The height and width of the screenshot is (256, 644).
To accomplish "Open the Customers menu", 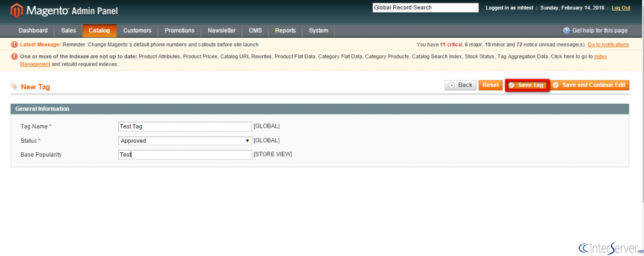I will [x=137, y=30].
